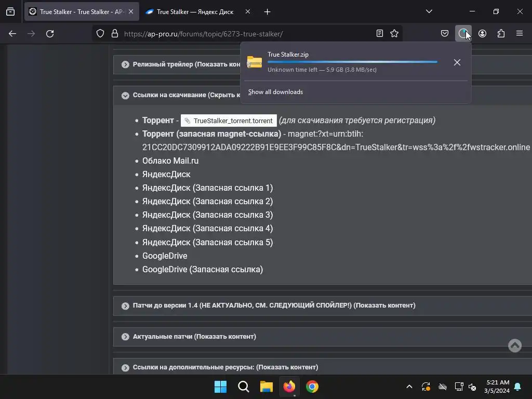Open Облако Mail.ru link

tap(170, 161)
